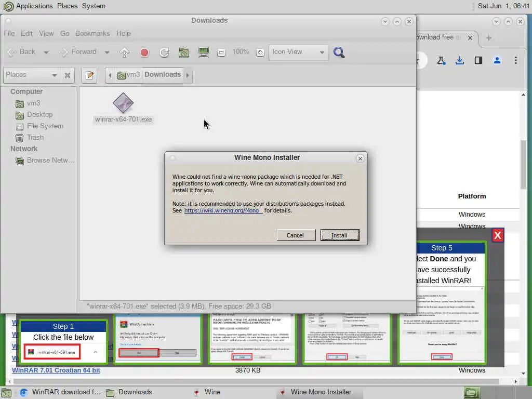
Task: Open the Back history dropdown arrow
Action: tap(46, 52)
